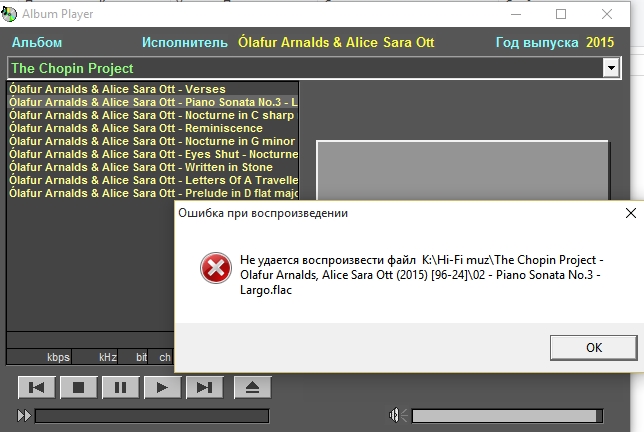Select the Nocturne in G minor track
The width and height of the screenshot is (644, 432).
pos(152,141)
